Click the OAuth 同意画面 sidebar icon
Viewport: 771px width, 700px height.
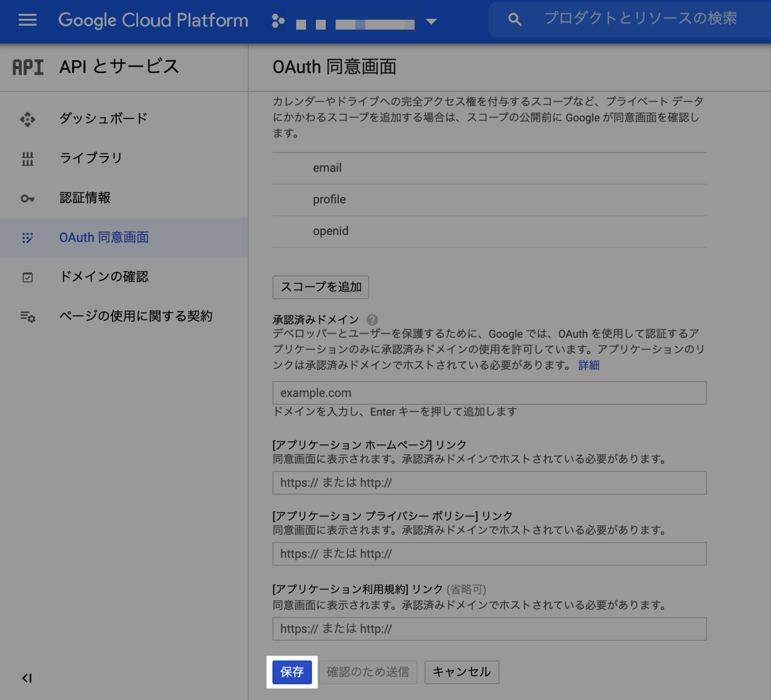tap(27, 238)
